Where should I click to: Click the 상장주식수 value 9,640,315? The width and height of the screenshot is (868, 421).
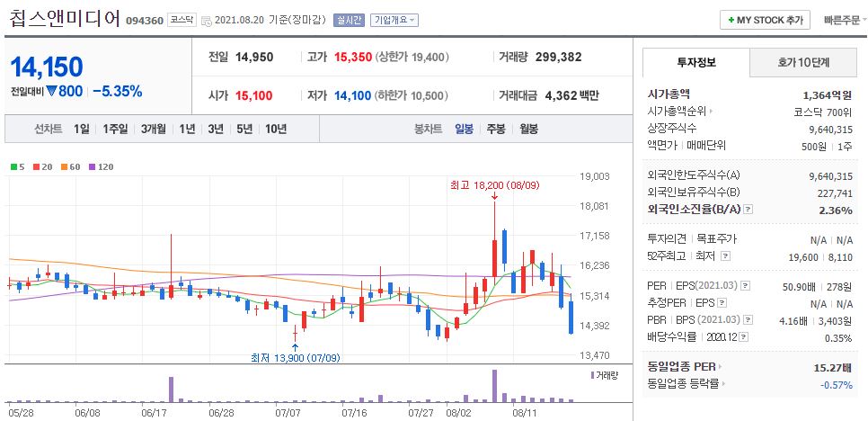(830, 129)
